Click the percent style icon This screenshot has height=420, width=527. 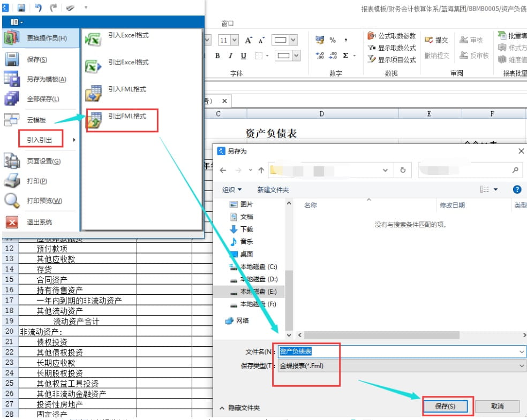click(x=333, y=40)
